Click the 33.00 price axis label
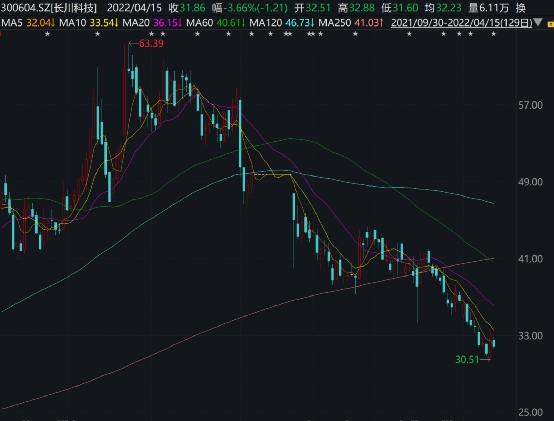Screen dimensions: 554x421 (x=530, y=336)
